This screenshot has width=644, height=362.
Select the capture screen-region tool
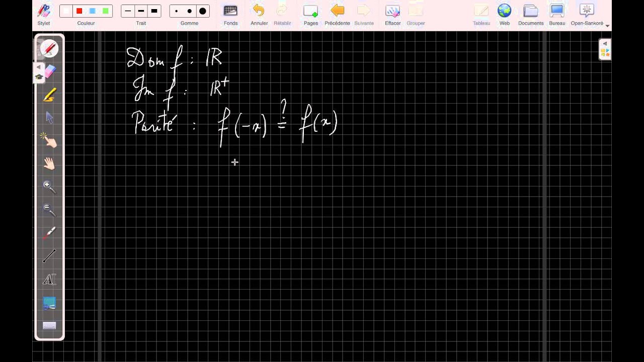pos(49,303)
